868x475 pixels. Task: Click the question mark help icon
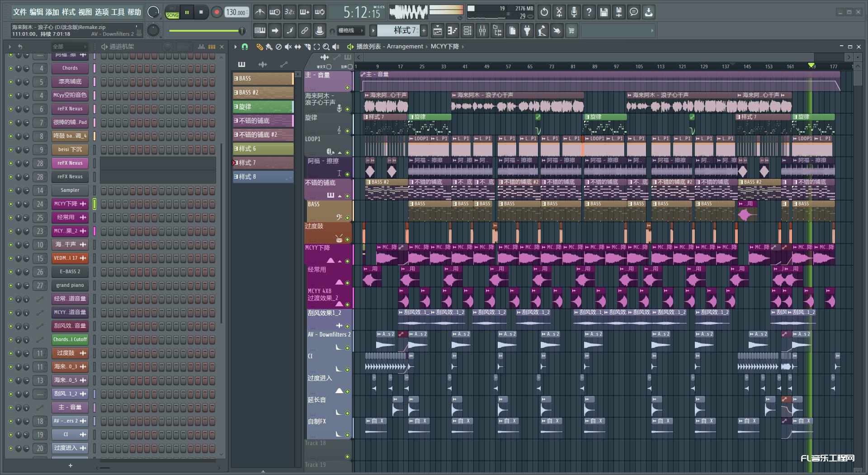589,12
